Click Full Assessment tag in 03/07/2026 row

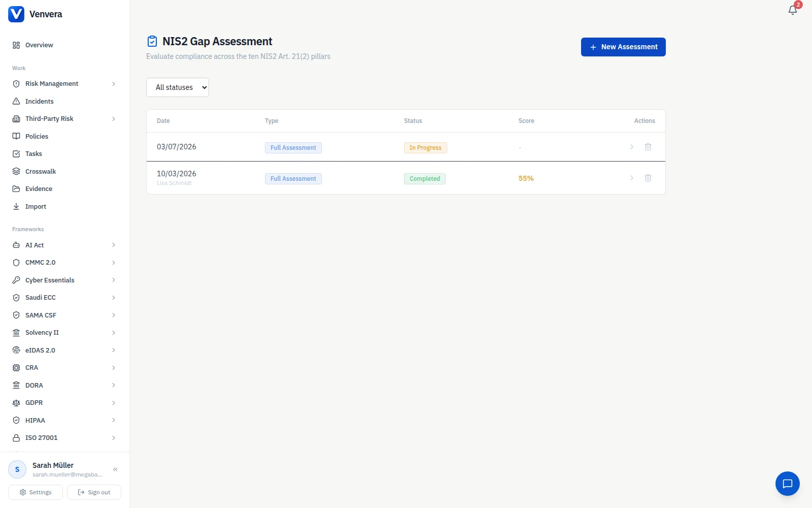(293, 148)
